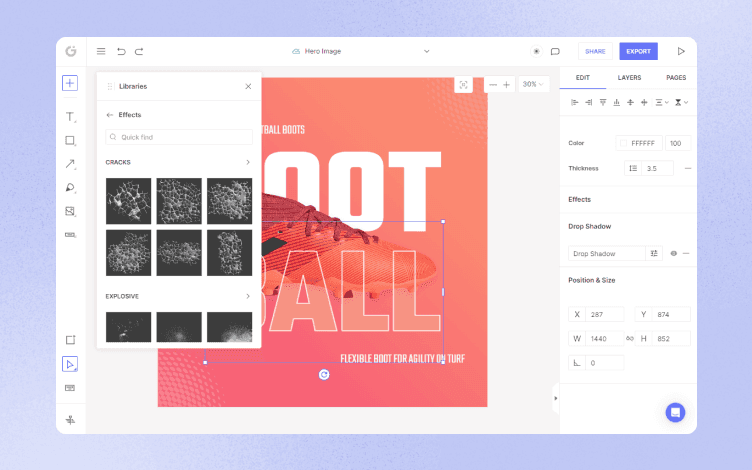
Task: Click the Hero Image document title
Action: coord(323,51)
